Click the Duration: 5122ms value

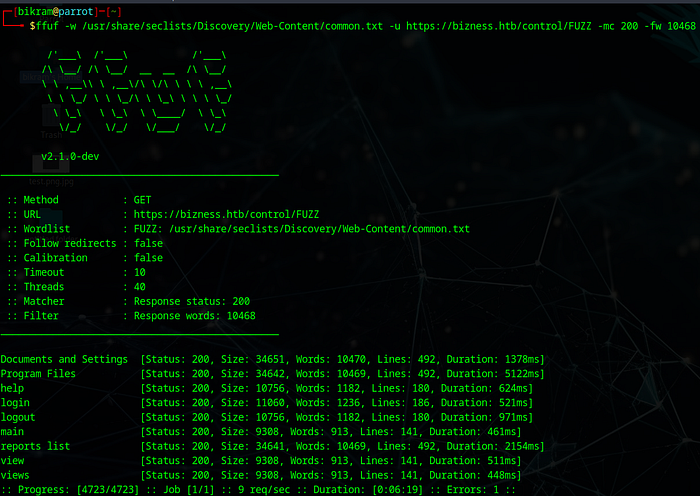coord(494,374)
